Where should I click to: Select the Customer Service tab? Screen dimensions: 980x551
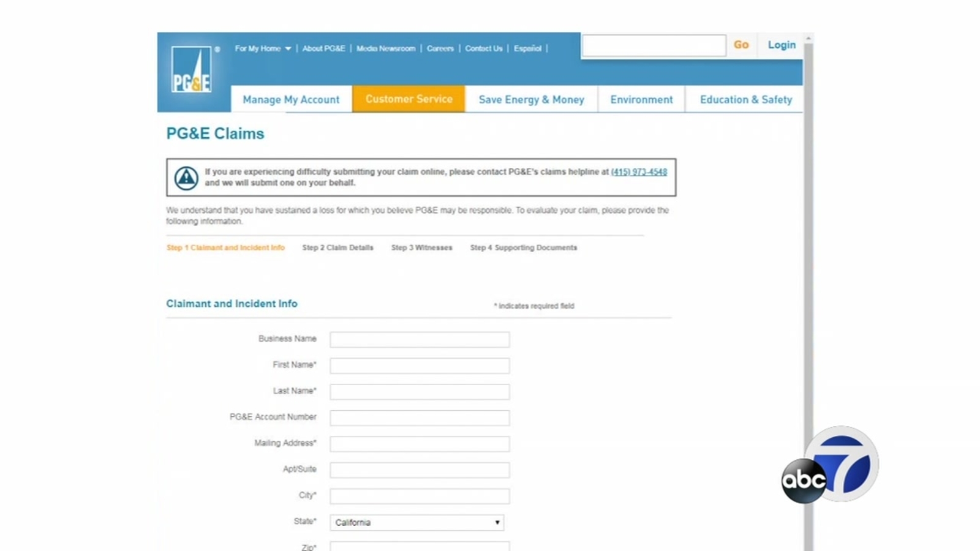[409, 99]
